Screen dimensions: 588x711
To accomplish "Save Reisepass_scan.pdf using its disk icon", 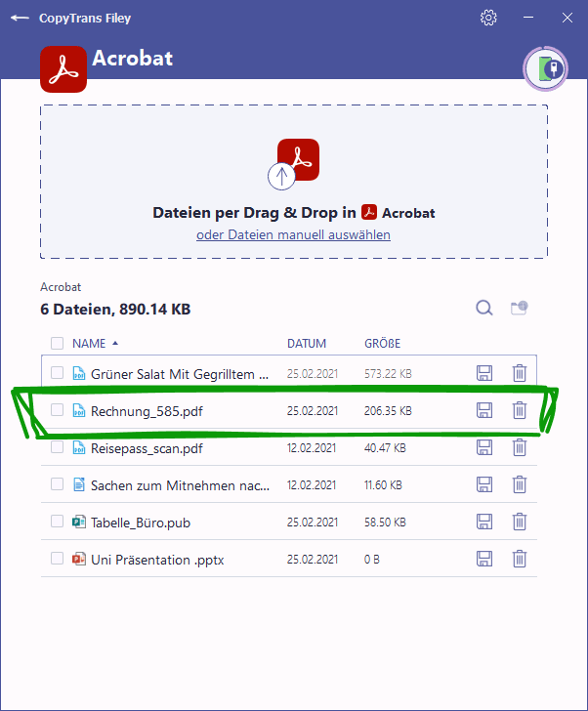I will pyautogui.click(x=484, y=447).
